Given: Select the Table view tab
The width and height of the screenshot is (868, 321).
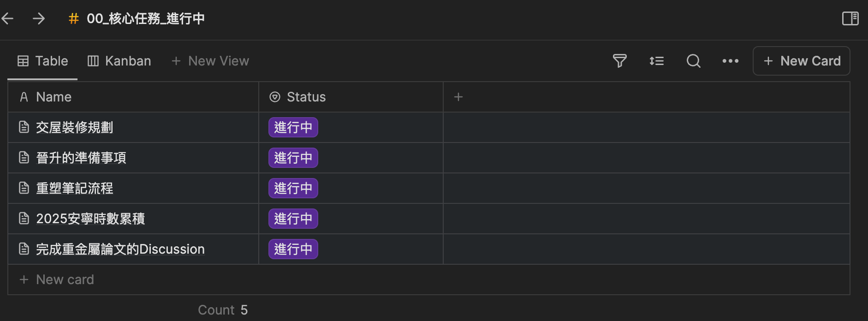Looking at the screenshot, I should 42,61.
